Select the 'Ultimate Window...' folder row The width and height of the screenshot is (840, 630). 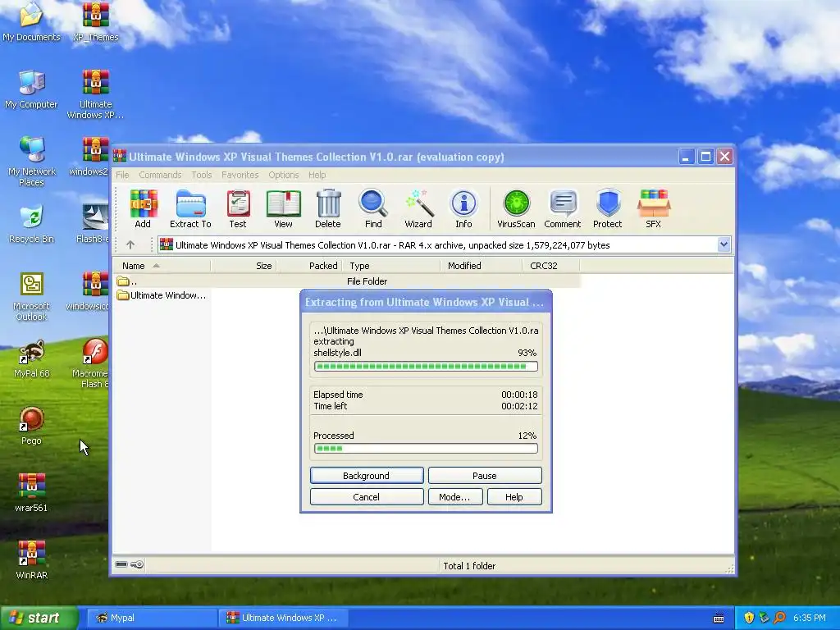[162, 295]
